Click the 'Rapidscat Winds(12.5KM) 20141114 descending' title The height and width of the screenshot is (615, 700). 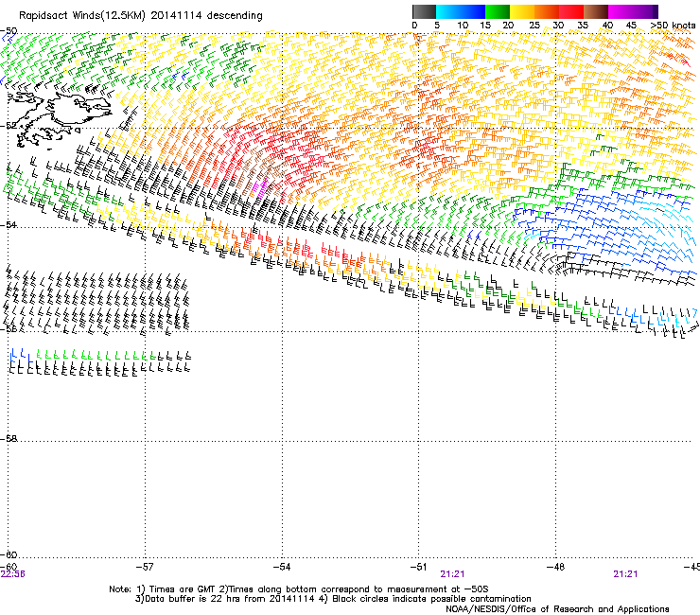coord(141,16)
